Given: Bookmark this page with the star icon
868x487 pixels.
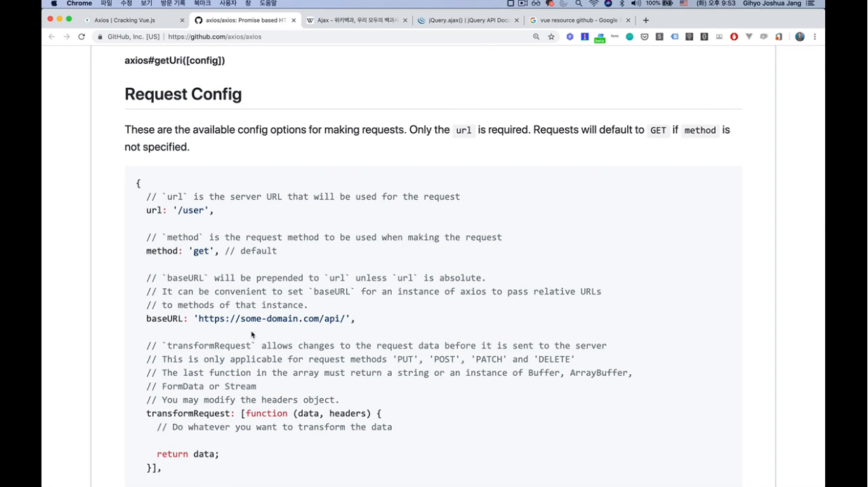Looking at the screenshot, I should point(551,37).
